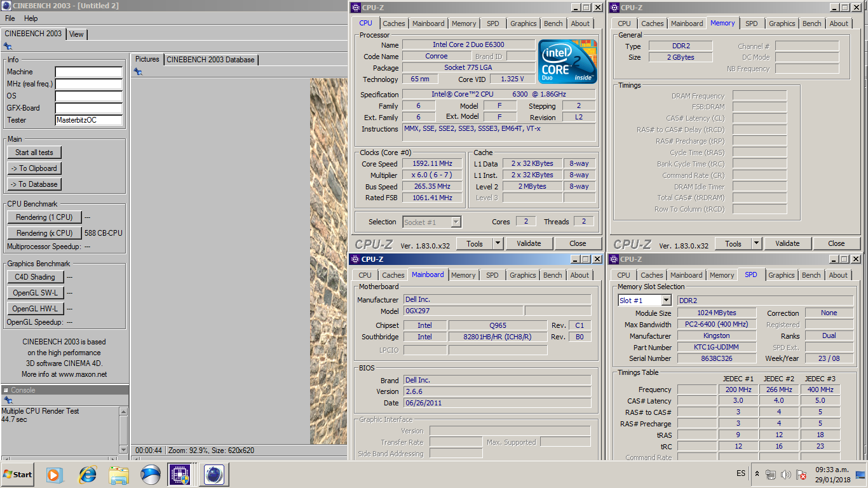Run OpenGL SW-L benchmark

pos(36,293)
